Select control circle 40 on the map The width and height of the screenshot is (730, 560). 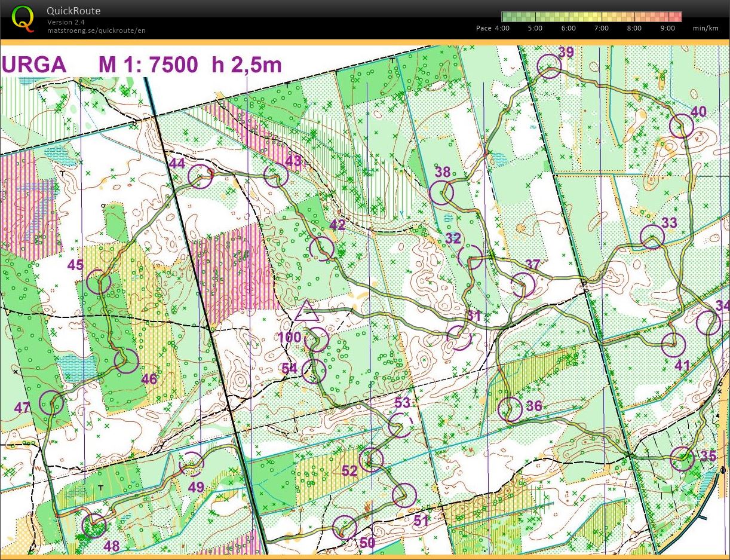point(682,126)
